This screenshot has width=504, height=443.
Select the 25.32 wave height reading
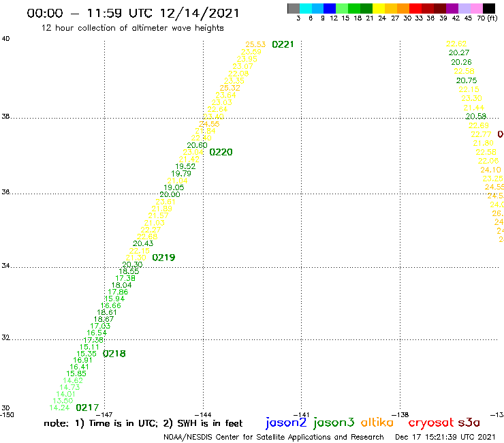coord(230,88)
